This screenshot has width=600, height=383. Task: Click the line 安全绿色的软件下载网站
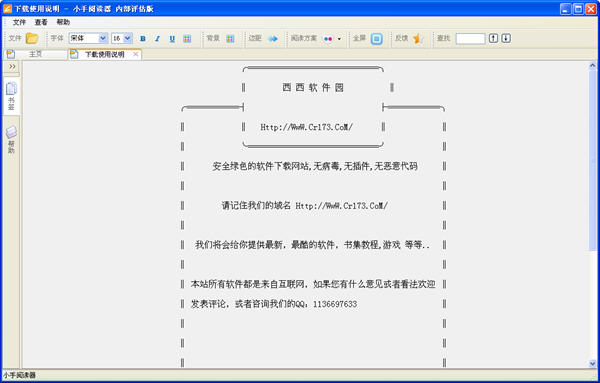(x=315, y=166)
